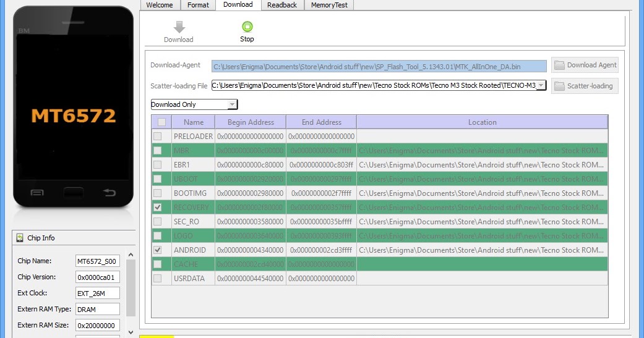644x338 pixels.
Task: Check the CACHE partition checkbox
Action: [x=157, y=264]
